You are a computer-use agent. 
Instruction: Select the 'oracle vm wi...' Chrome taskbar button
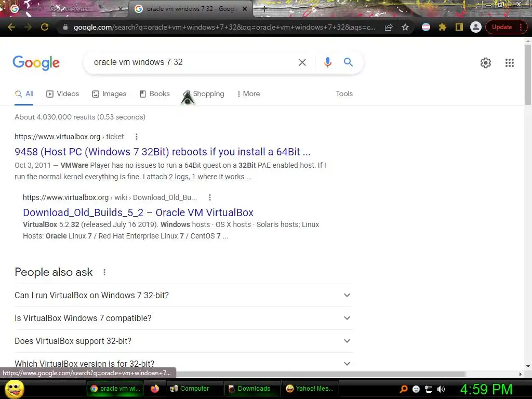click(115, 389)
